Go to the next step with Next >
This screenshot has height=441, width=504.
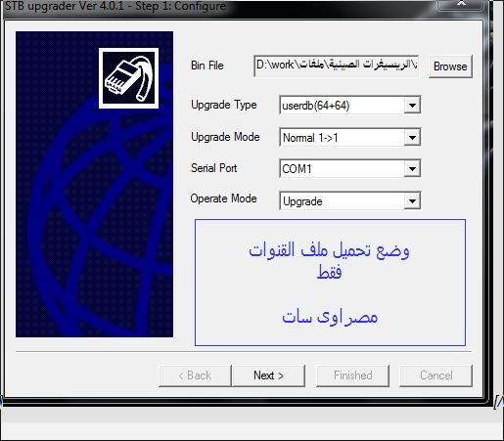pos(268,375)
